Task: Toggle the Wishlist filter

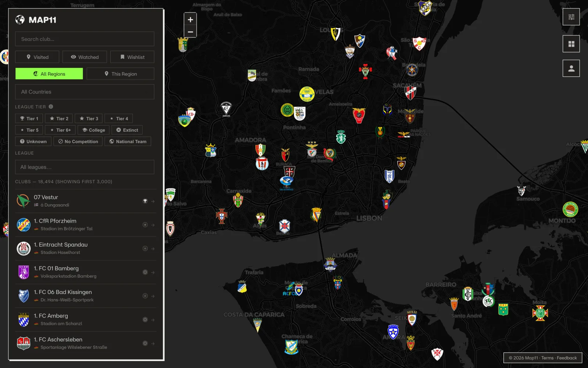Action: pos(132,57)
